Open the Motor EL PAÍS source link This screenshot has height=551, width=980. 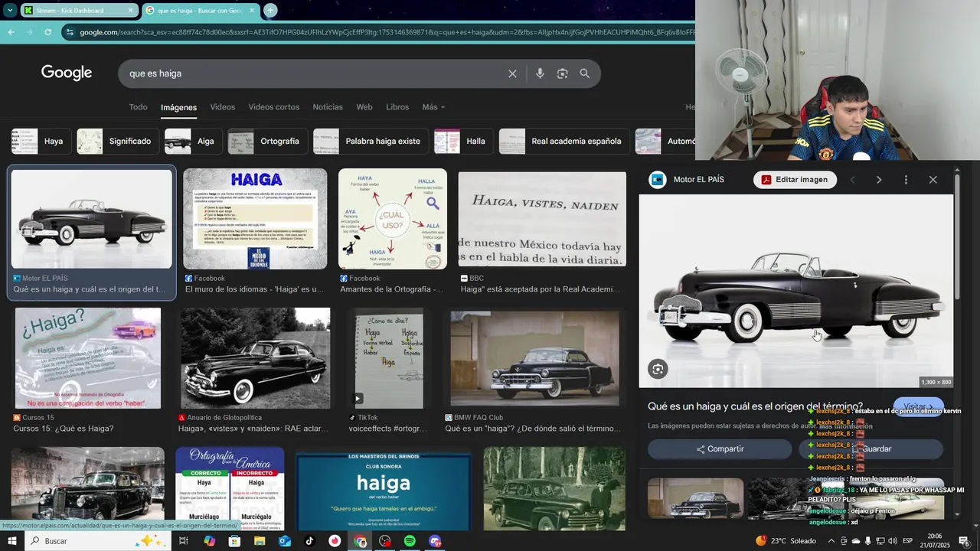pos(687,180)
